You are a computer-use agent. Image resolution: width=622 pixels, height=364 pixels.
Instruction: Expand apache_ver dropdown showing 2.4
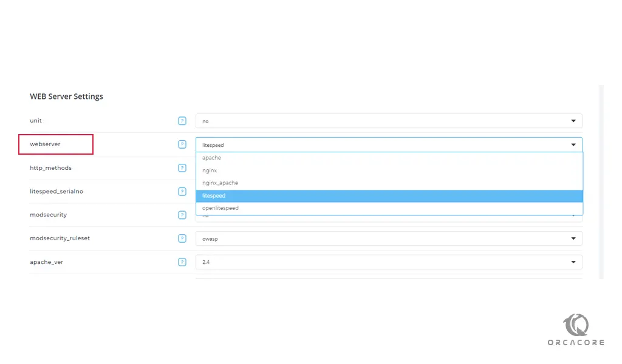tap(389, 262)
